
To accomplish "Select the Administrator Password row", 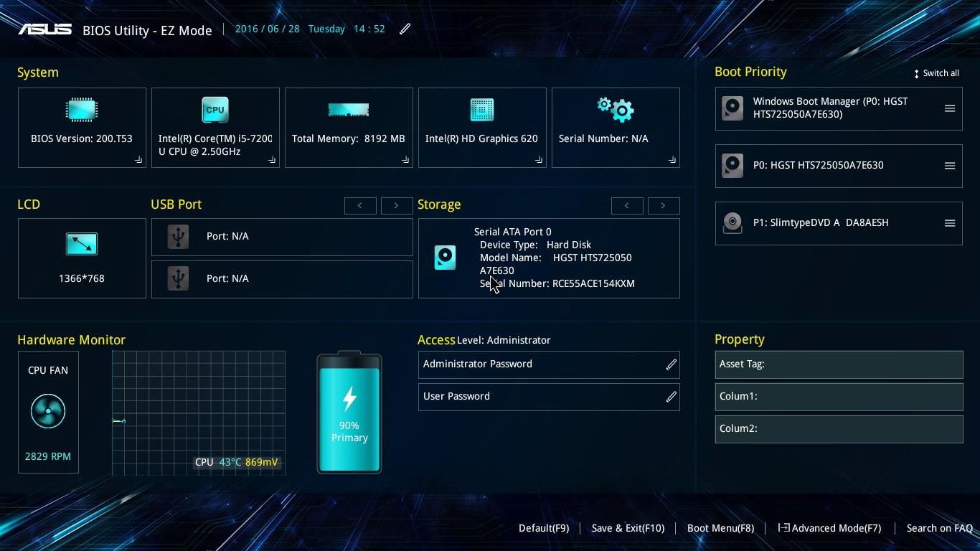I will (x=549, y=364).
